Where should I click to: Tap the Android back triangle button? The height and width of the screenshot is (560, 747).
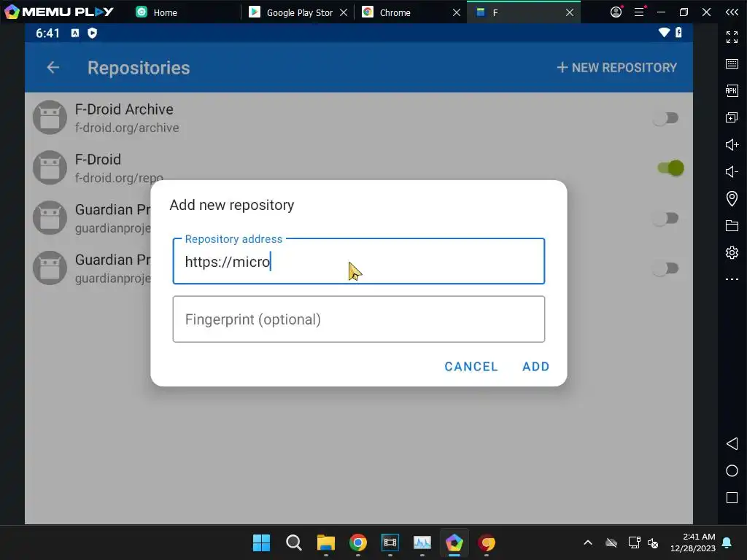732,444
